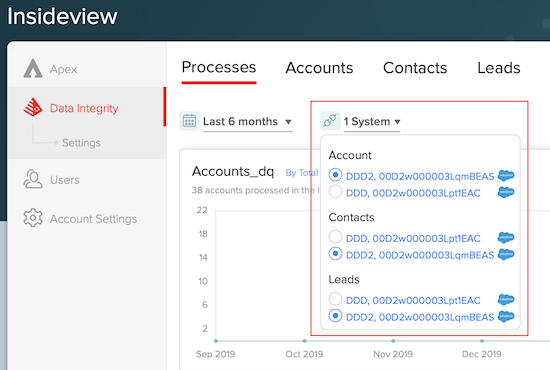This screenshot has width=550, height=370.
Task: Click Account link DDD2, 00D2w000003LqmBEAS
Action: (420, 176)
